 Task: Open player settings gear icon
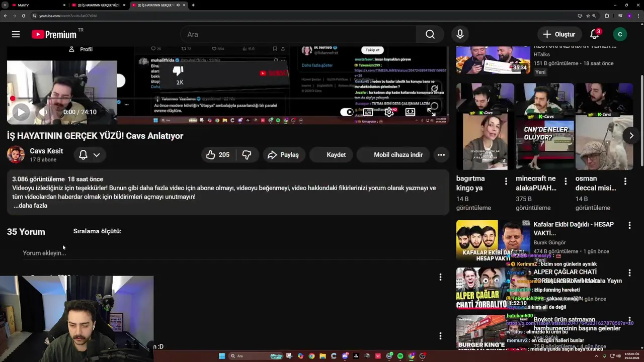click(389, 112)
